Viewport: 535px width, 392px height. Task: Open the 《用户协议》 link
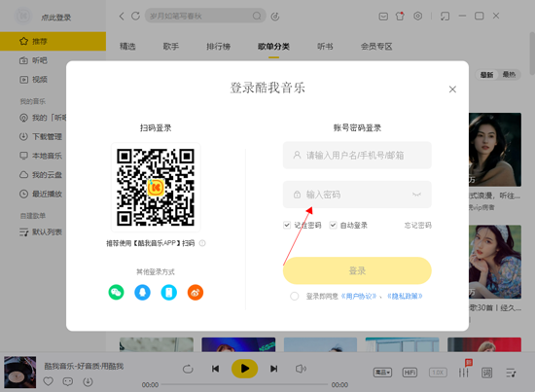pos(359,296)
